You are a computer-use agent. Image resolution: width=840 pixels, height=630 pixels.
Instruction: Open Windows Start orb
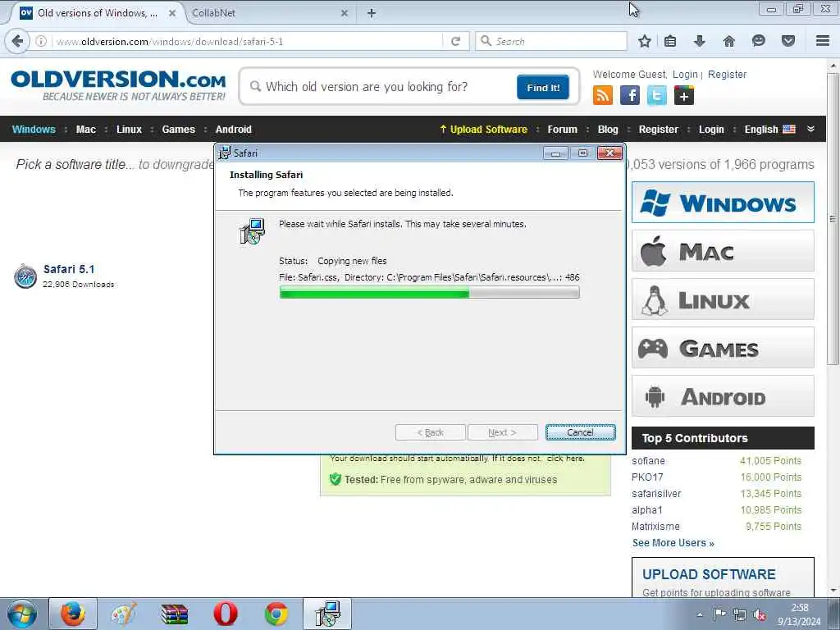21,614
